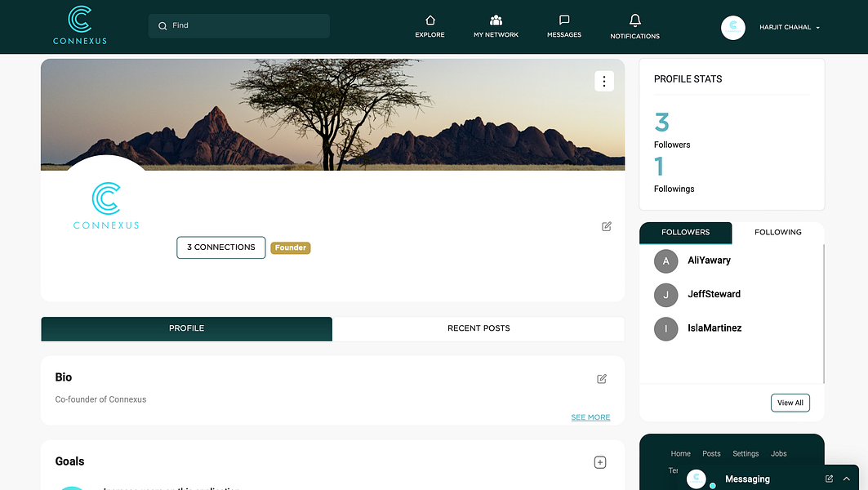Click JeffSteward avatar circle
Viewport: 868px width, 490px height.
[666, 295]
